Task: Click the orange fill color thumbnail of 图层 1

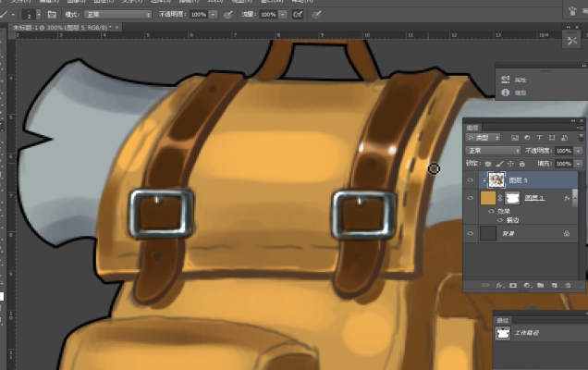Action: 488,198
